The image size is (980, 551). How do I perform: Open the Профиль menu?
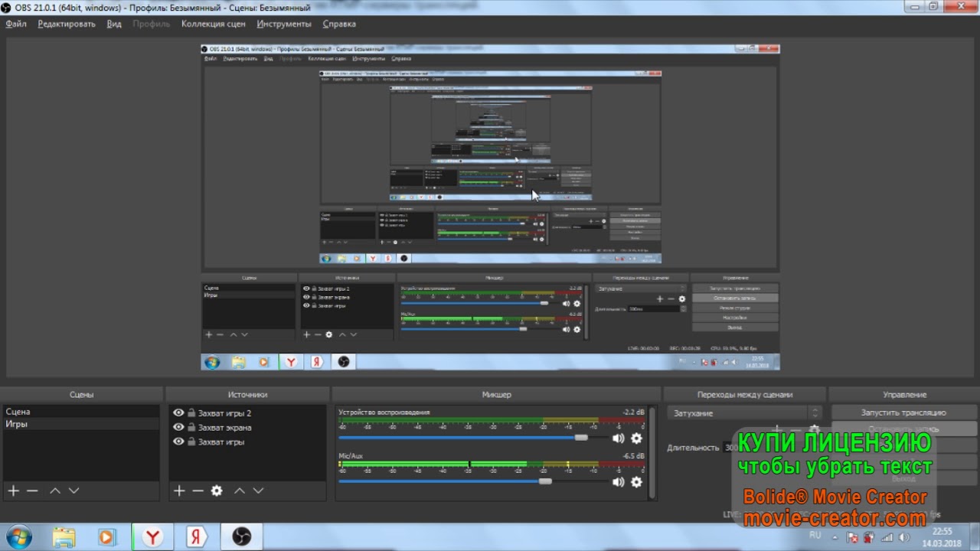[152, 24]
